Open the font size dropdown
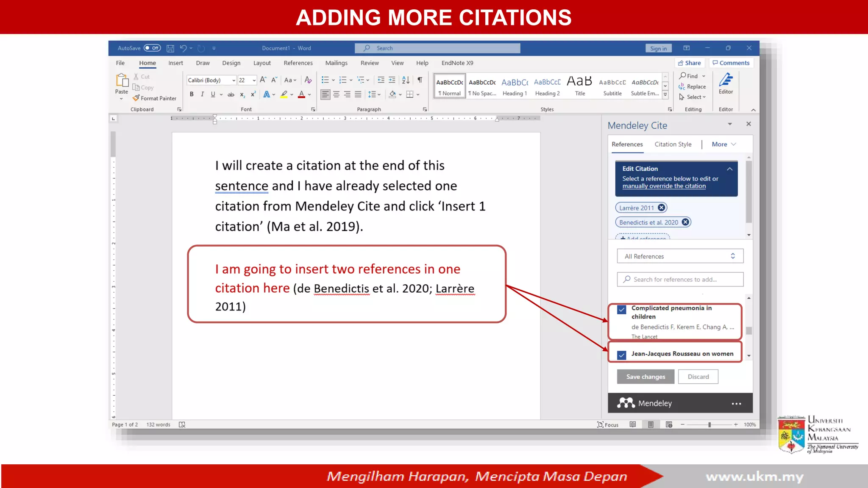Screen dimensions: 868x488 pos(254,80)
